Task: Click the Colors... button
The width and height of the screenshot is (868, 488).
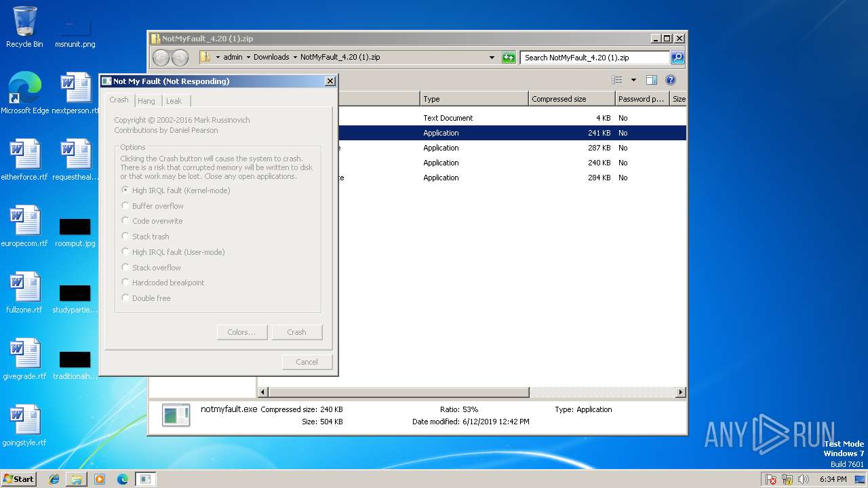Action: 242,332
